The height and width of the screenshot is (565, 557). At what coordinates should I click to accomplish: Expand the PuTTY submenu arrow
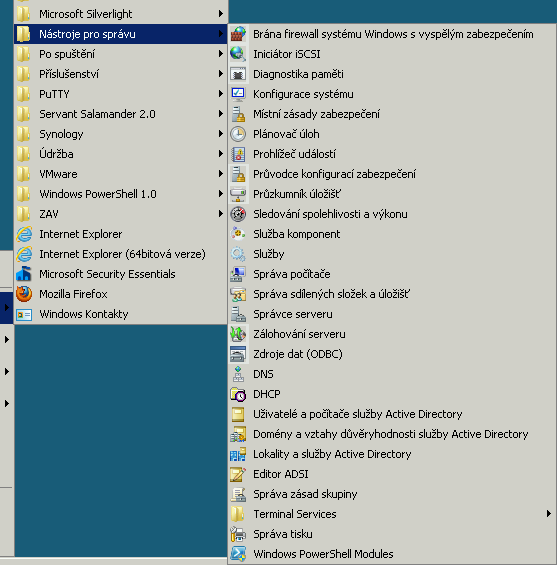221,94
